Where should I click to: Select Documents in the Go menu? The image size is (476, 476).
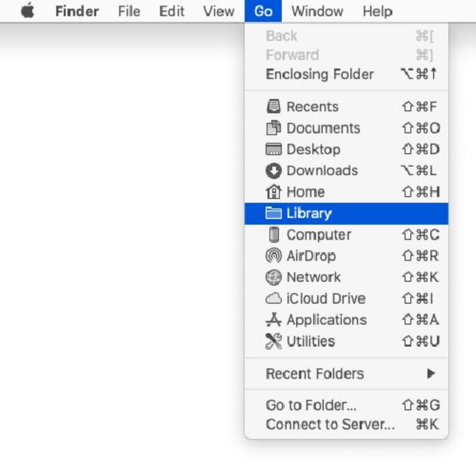click(346, 128)
